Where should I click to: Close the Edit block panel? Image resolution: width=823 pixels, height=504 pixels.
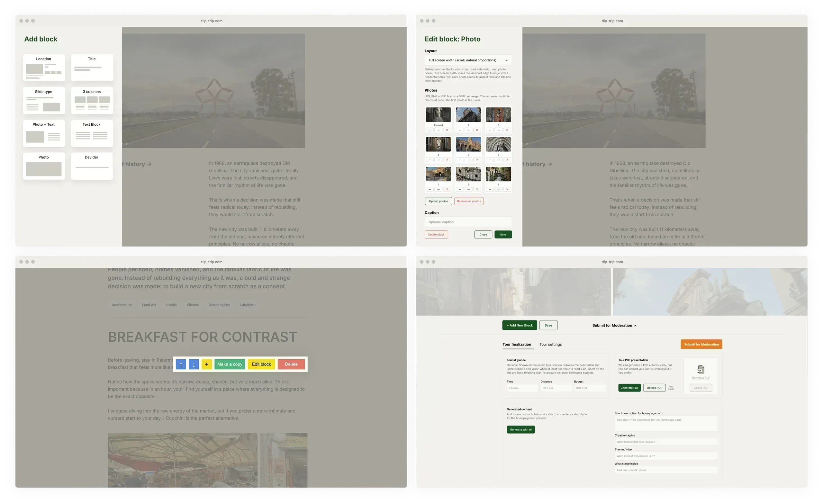(483, 234)
